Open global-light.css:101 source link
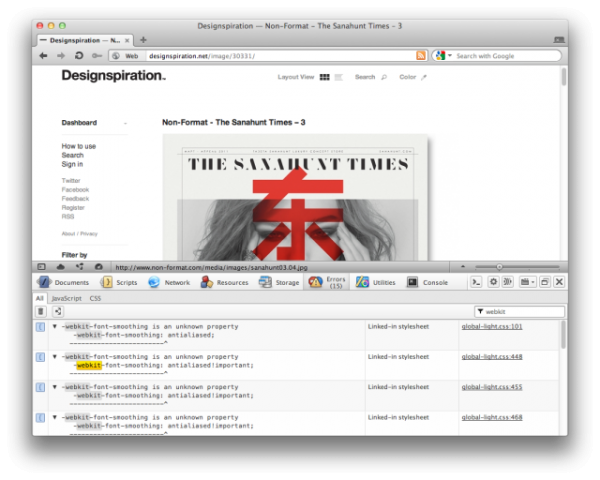 tap(492, 327)
